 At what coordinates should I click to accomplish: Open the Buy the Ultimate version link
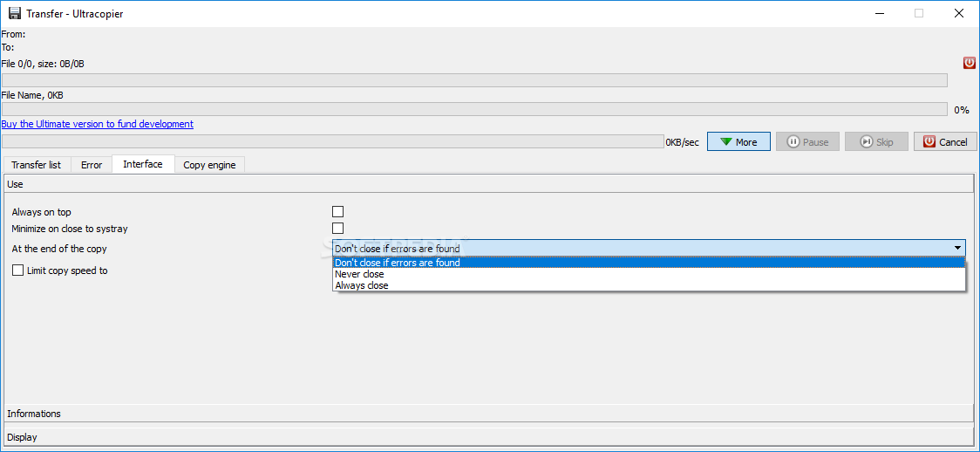point(98,124)
